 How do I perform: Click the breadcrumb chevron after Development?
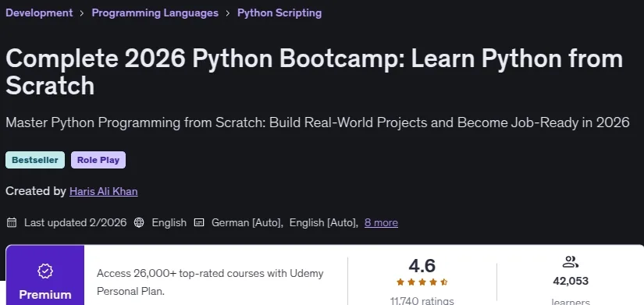[x=82, y=13]
